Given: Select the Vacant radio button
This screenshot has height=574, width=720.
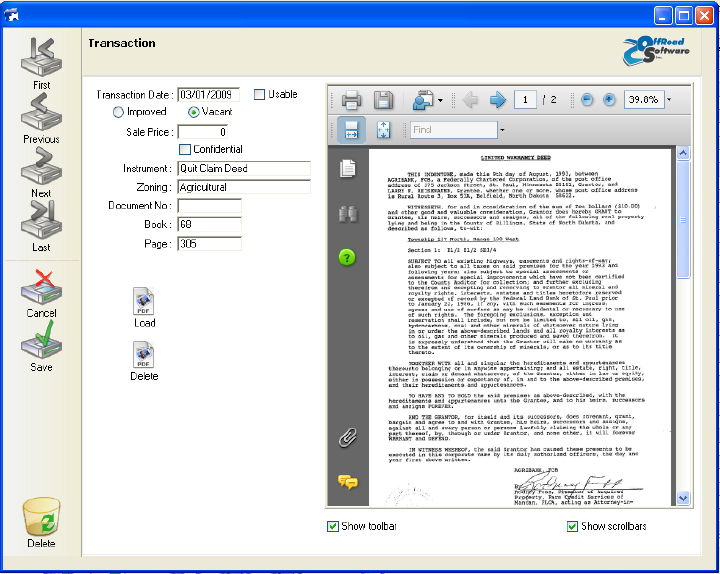Looking at the screenshot, I should 194,112.
